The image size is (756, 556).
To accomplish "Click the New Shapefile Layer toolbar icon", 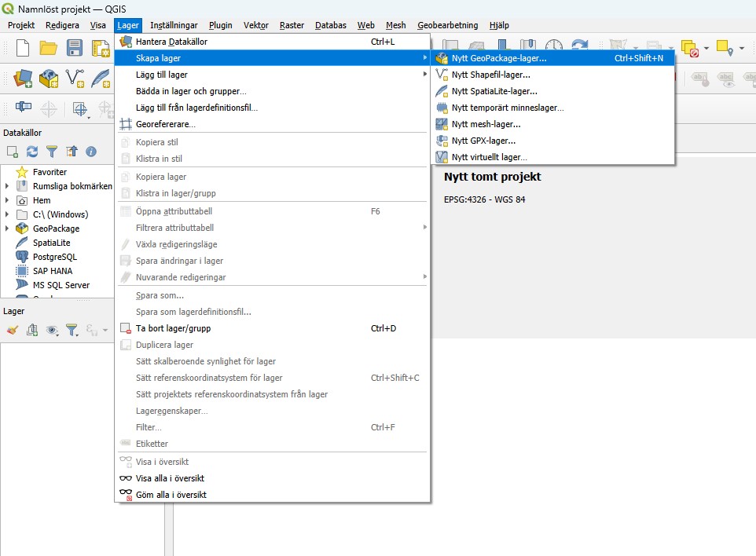I will tap(75, 78).
